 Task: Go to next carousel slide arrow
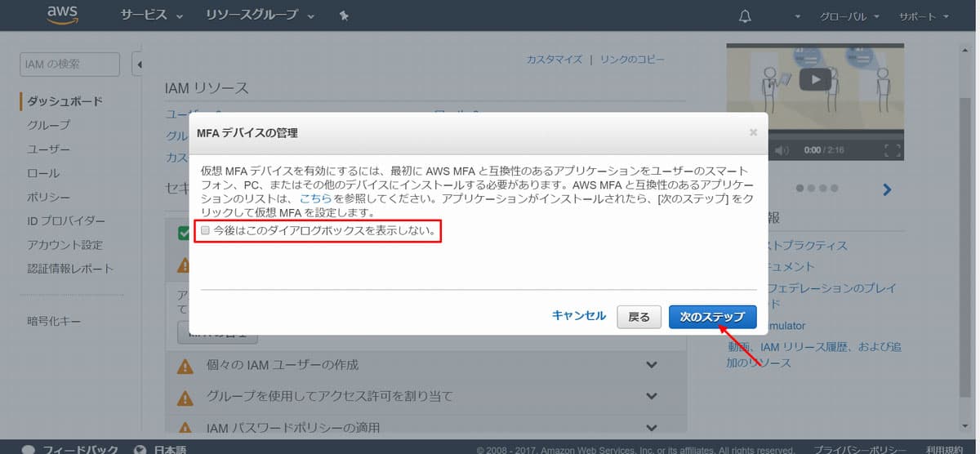(x=887, y=189)
